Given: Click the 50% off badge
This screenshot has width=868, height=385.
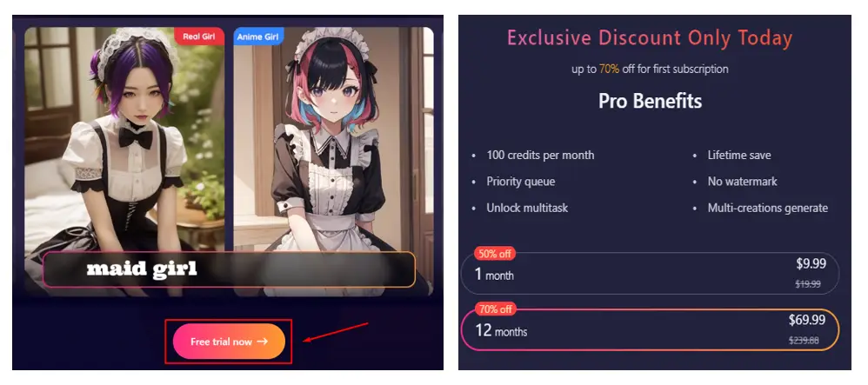Looking at the screenshot, I should (494, 254).
